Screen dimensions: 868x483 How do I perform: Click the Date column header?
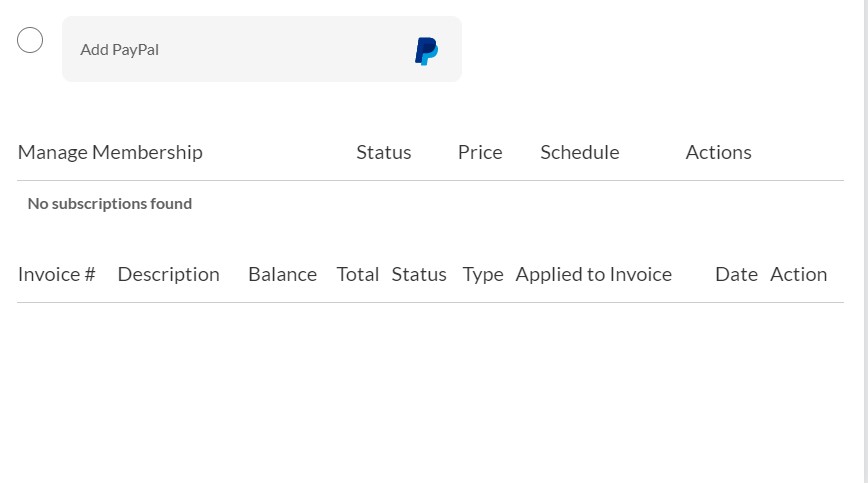coord(736,274)
